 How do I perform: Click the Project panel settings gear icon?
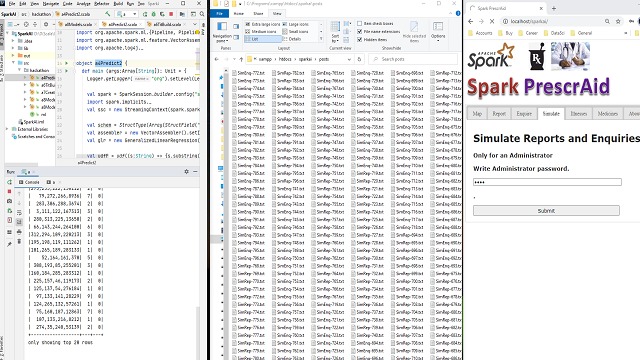[x=46, y=24]
